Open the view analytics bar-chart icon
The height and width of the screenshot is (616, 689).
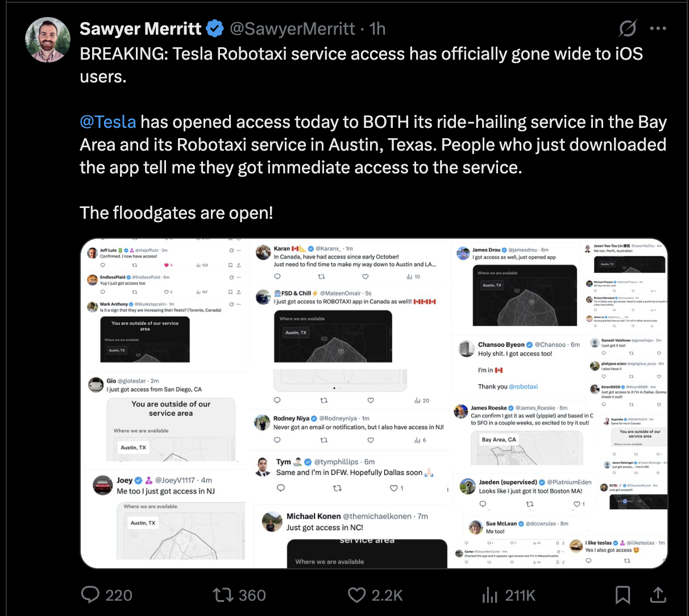coord(489,595)
